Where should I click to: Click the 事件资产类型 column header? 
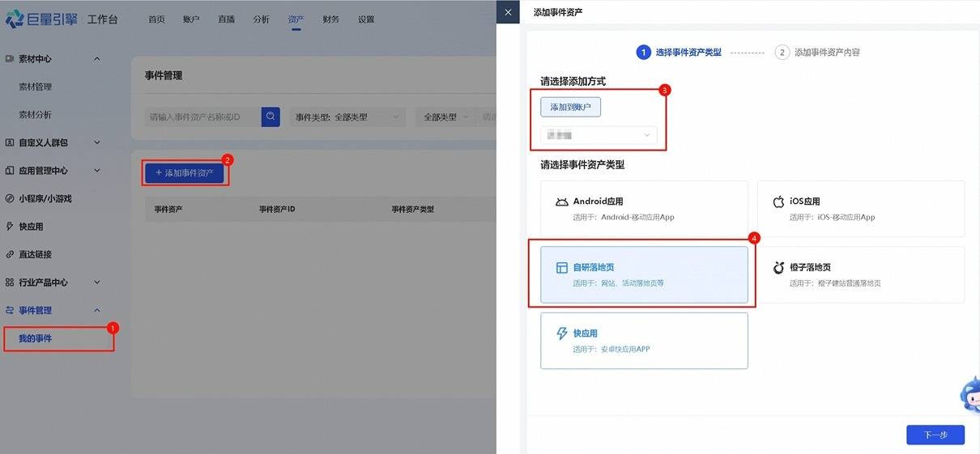click(x=413, y=210)
